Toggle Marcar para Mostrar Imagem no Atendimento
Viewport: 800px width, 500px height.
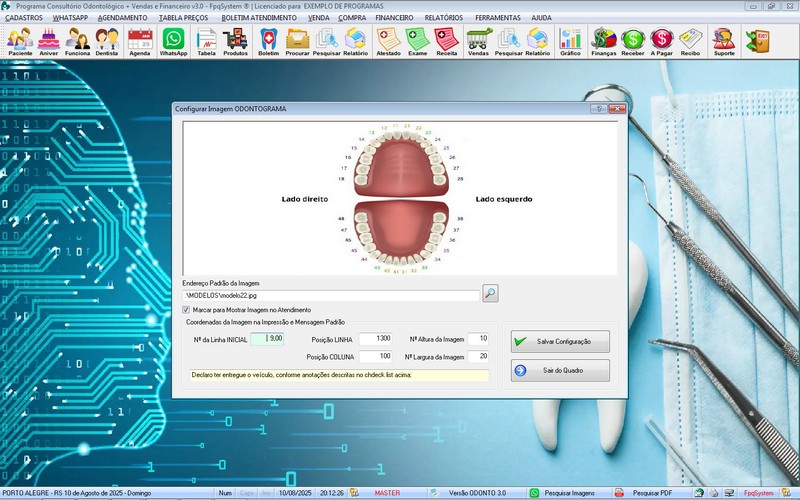click(x=187, y=310)
